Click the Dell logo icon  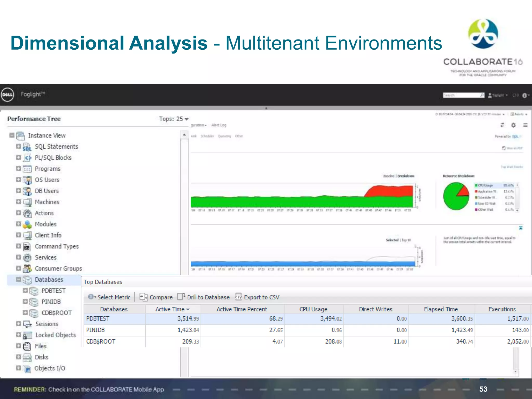7,95
